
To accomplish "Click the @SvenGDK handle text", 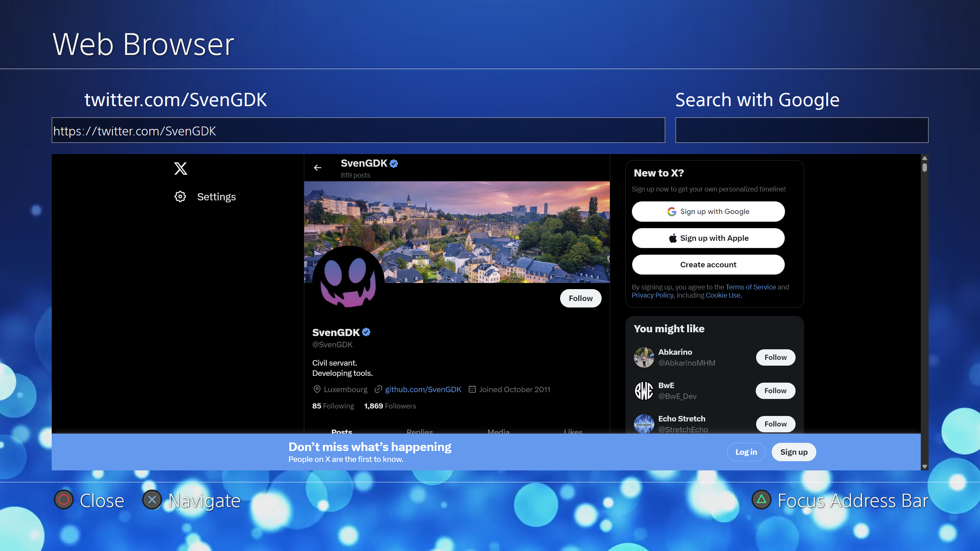I will [332, 345].
